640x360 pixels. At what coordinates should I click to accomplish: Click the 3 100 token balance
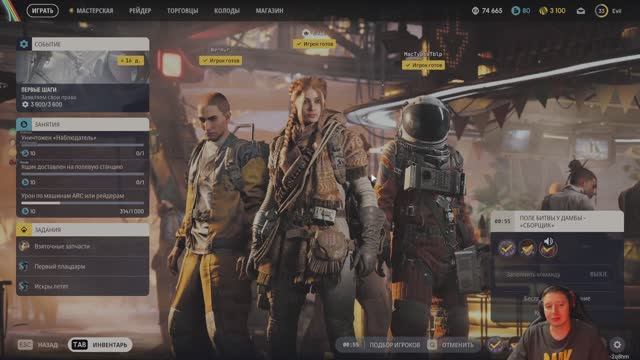click(x=557, y=11)
